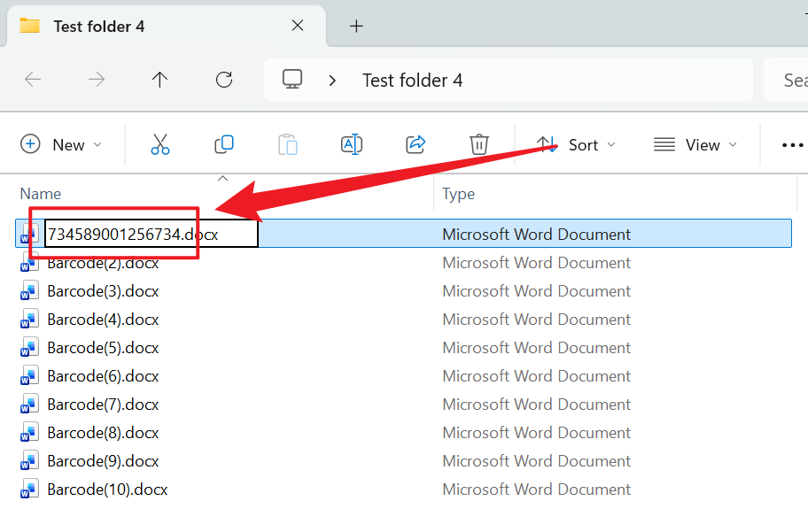Image resolution: width=808 pixels, height=532 pixels.
Task: Open the Share option
Action: (416, 143)
